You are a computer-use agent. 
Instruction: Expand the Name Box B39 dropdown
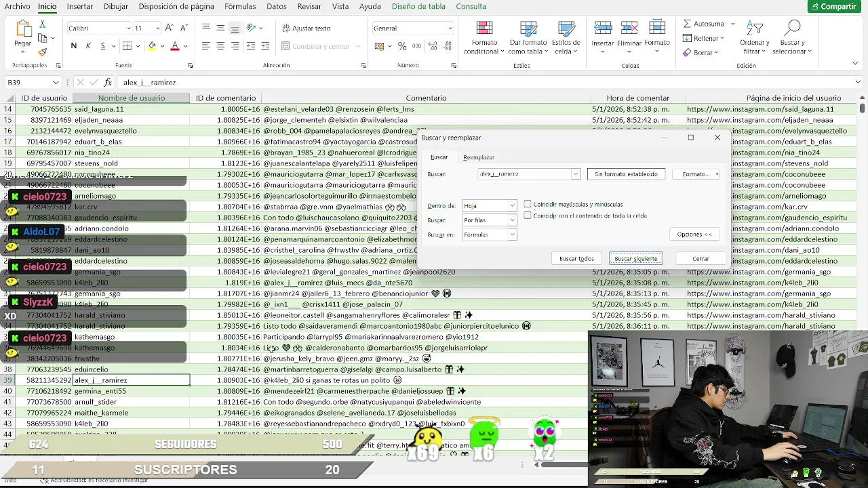coord(56,82)
